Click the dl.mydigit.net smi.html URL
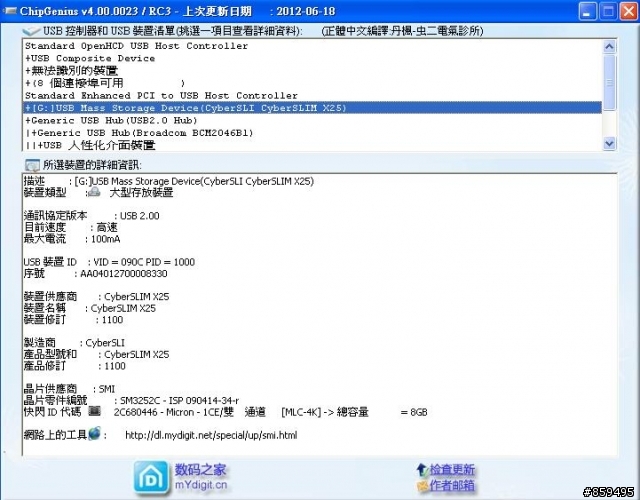The image size is (640, 500). (x=211, y=435)
